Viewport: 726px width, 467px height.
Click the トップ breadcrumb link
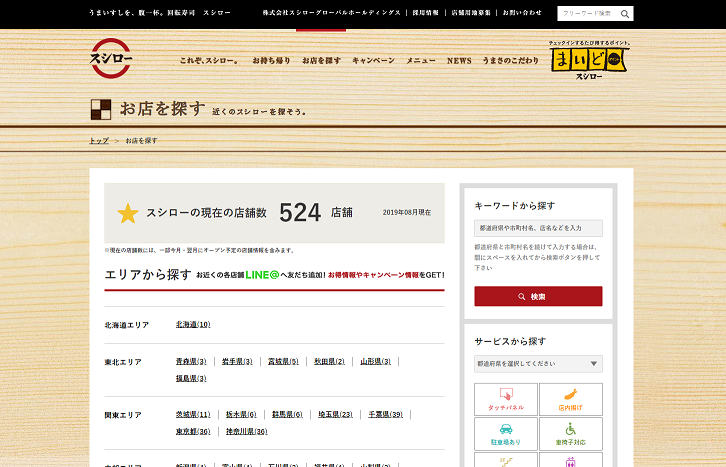coord(99,141)
